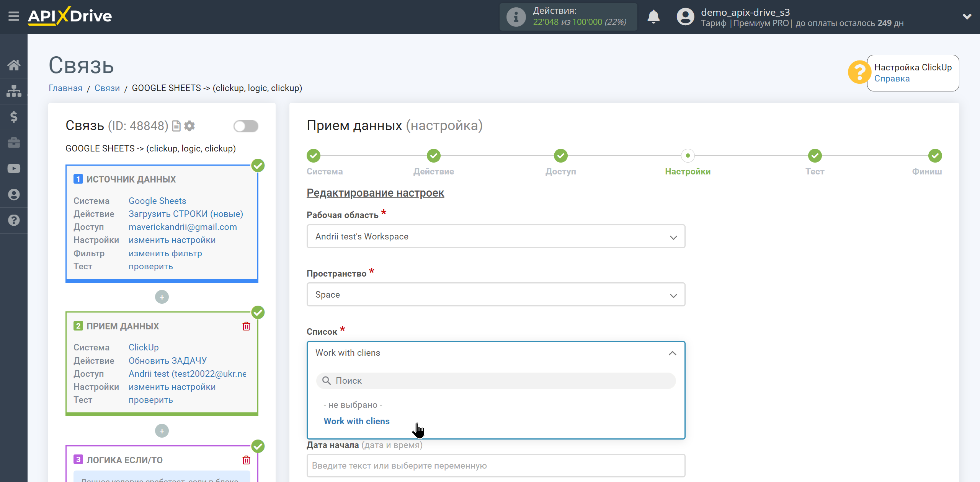Open the Справка link
This screenshot has width=980, height=482.
892,79
